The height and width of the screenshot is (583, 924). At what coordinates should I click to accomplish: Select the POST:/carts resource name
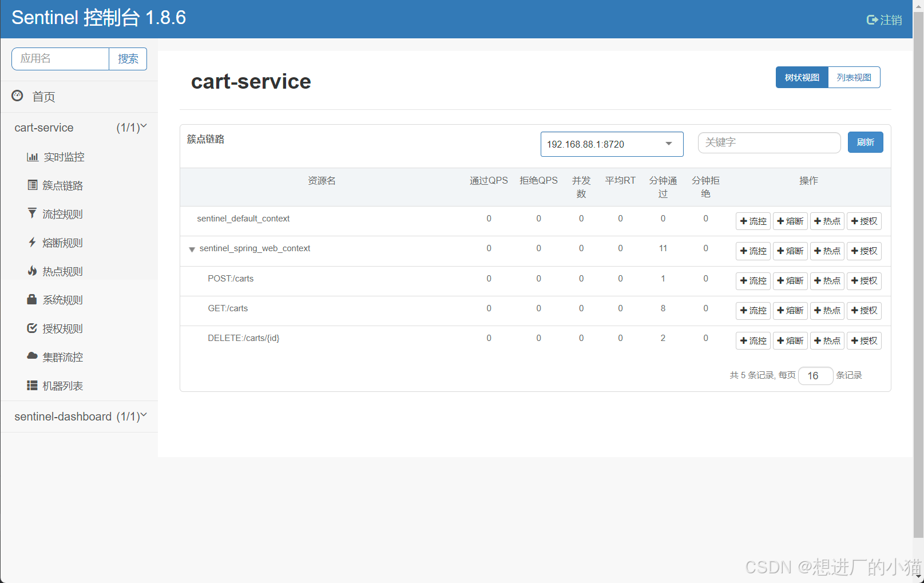click(231, 279)
